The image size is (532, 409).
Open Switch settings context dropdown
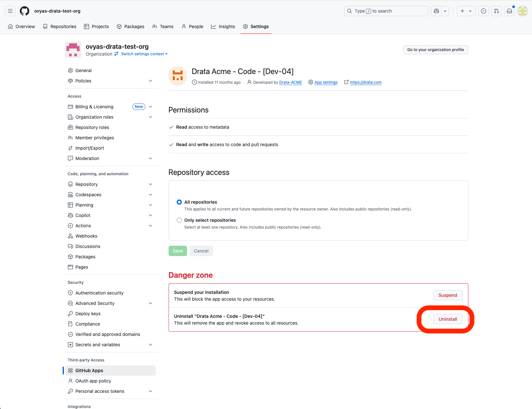coord(144,54)
